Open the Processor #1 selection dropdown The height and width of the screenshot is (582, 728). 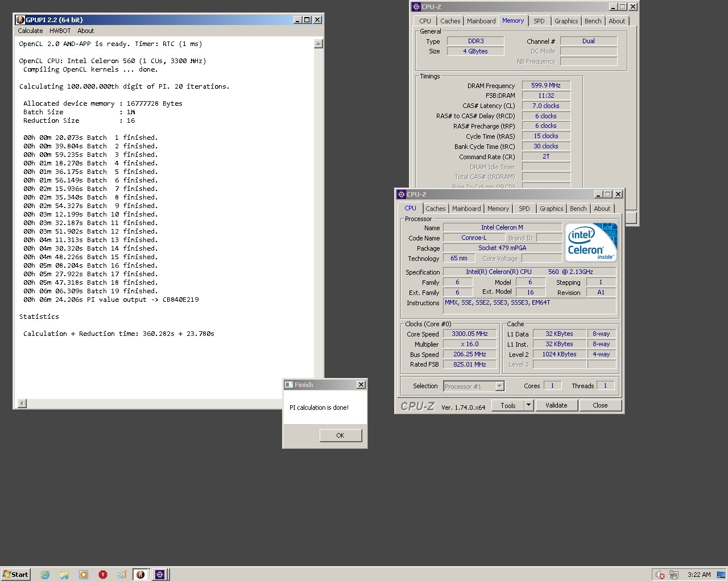pyautogui.click(x=474, y=386)
